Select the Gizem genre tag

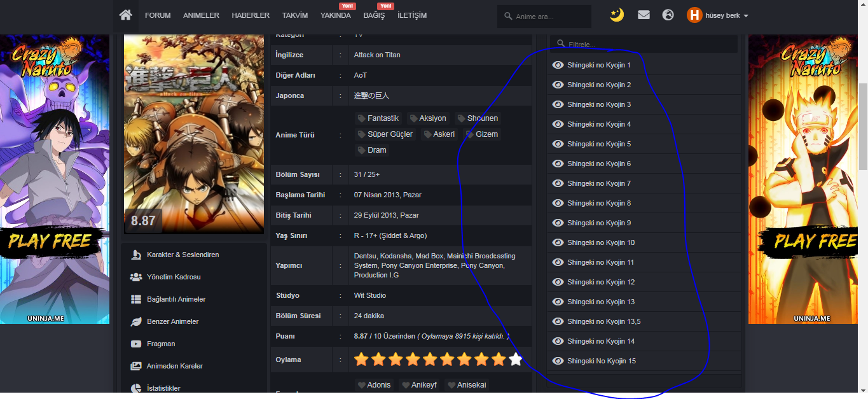[482, 134]
